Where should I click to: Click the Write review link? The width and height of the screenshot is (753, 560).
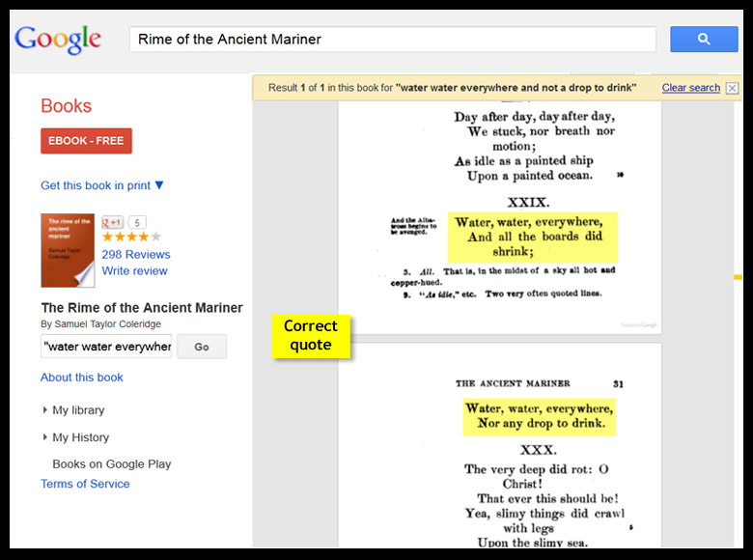point(135,271)
